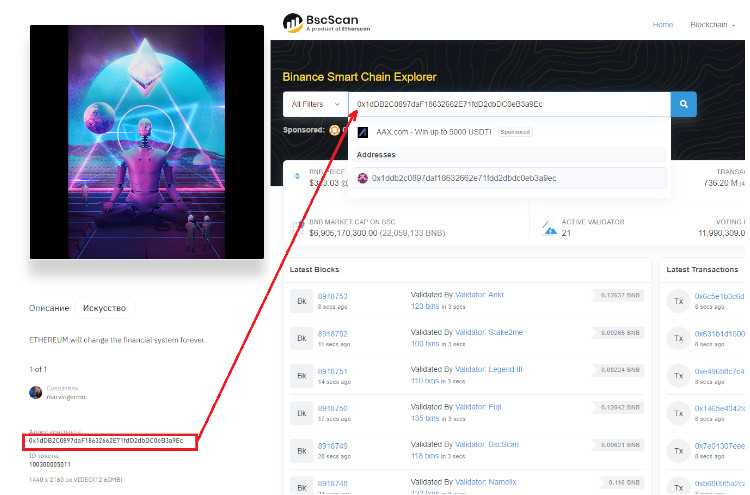Open Validator: Fuji link
Viewport: 750px width, 495px height.
click(478, 407)
